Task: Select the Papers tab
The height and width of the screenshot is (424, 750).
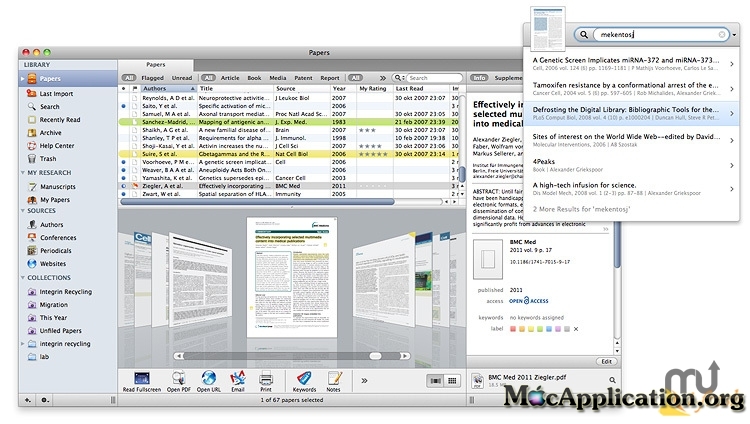Action: tap(156, 65)
